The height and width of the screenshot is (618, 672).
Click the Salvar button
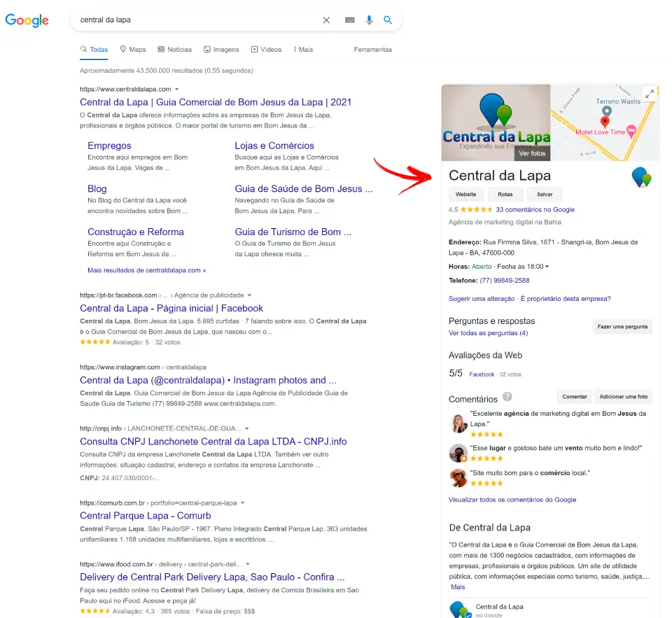coord(545,195)
